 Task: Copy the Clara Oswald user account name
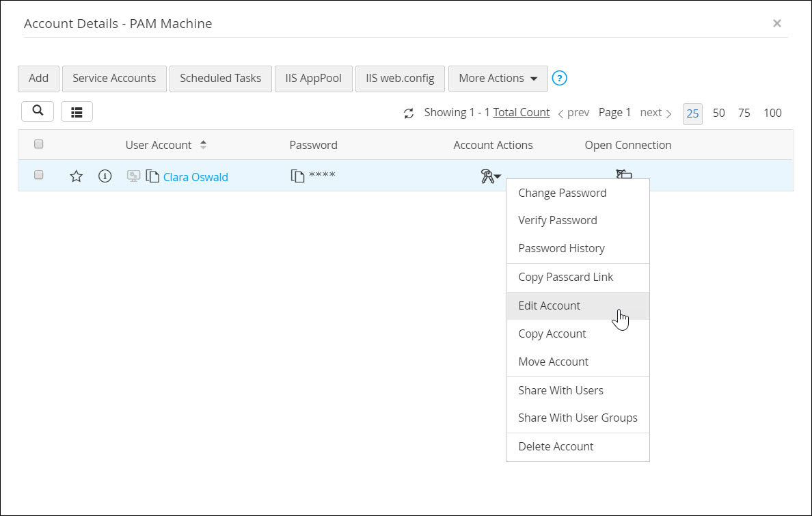[x=152, y=176]
